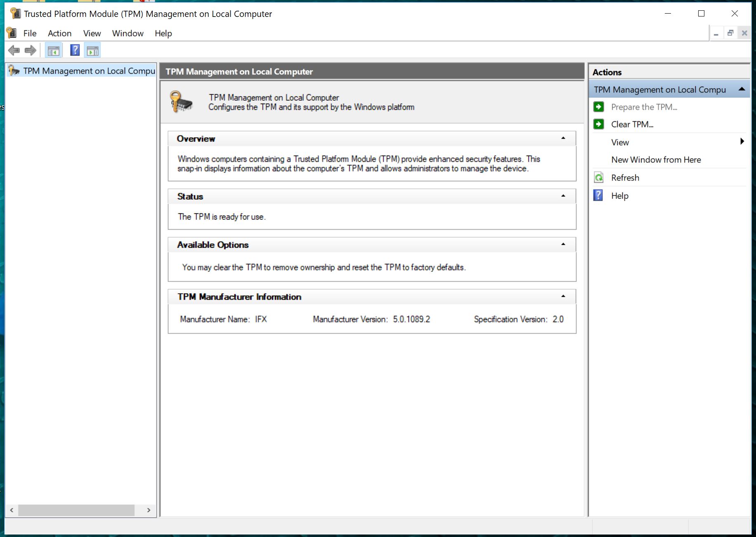Screen dimensions: 756x537
Task: Click the status text 'The TPM is ready for use.'
Action: [x=222, y=217]
